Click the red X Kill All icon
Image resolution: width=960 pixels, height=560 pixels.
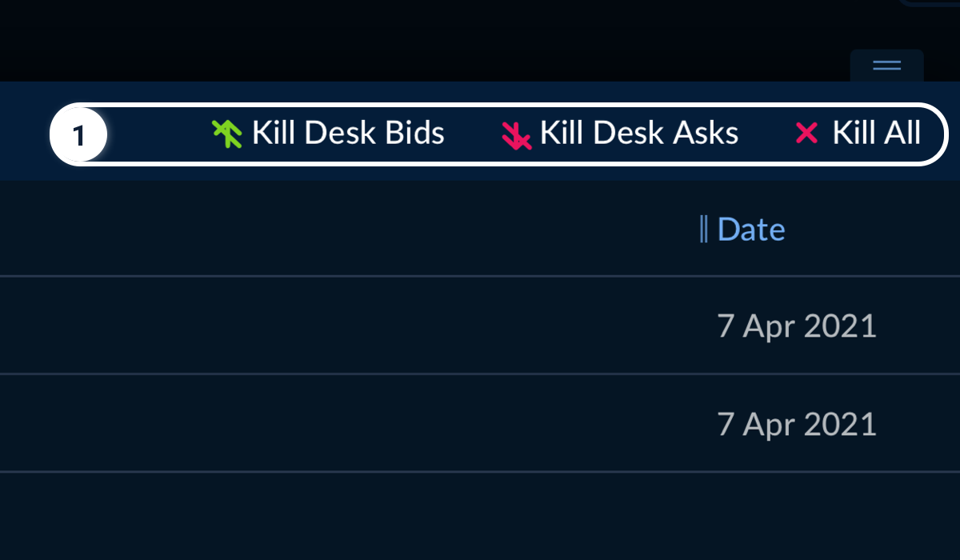(x=807, y=133)
